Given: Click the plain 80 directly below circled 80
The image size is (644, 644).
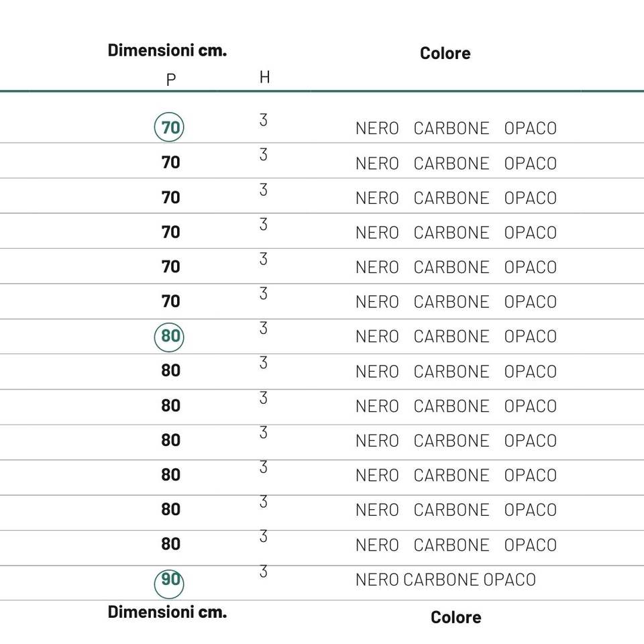Looking at the screenshot, I should coord(170,370).
